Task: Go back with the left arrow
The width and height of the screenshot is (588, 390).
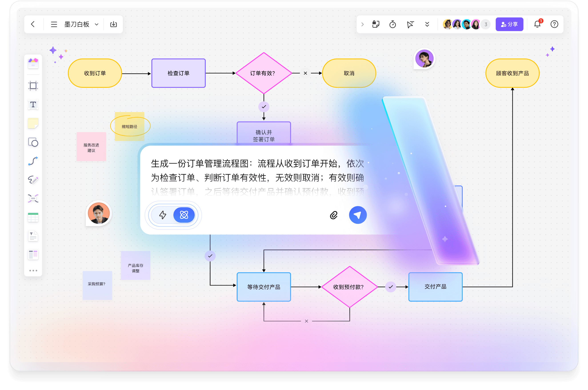Action: pyautogui.click(x=33, y=24)
